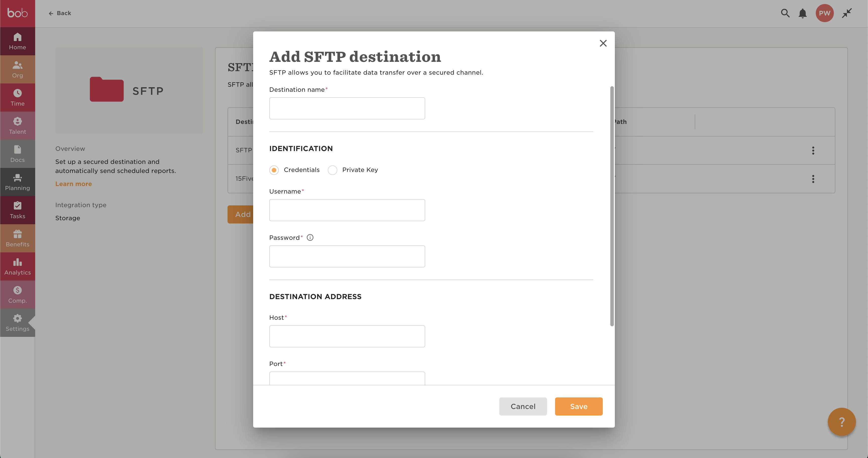Viewport: 868px width, 458px height.
Task: Open the second row's three-dot menu
Action: 813,179
